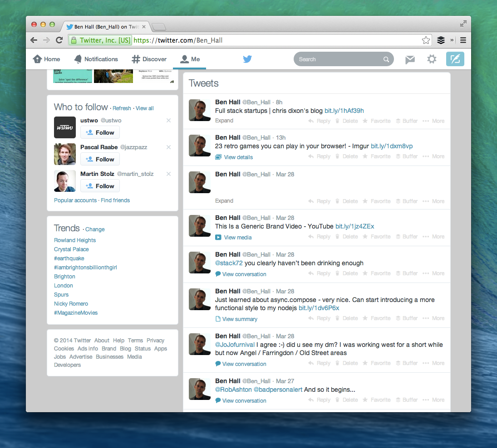This screenshot has width=497, height=448.
Task: View details of the retro games tweet
Action: [x=234, y=157]
